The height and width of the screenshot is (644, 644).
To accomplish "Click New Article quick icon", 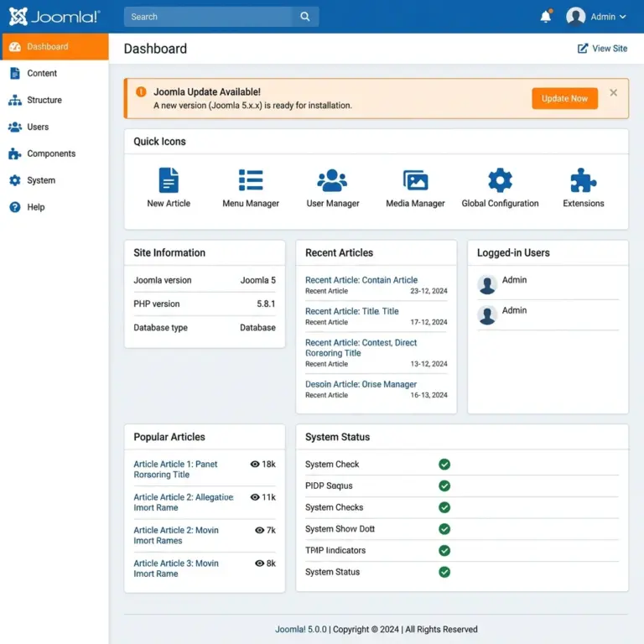I will point(169,188).
